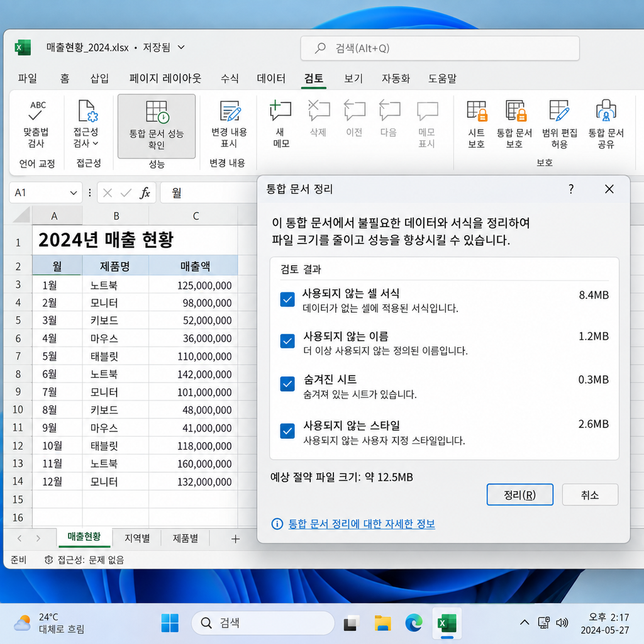
Task: Show hidden tray icons chevron
Action: [525, 623]
